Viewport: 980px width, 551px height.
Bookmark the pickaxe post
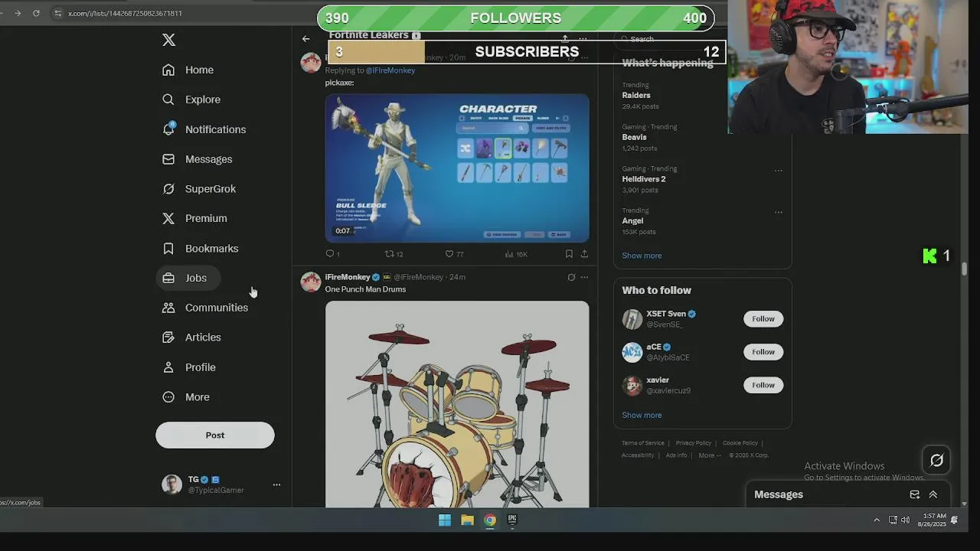coord(569,253)
